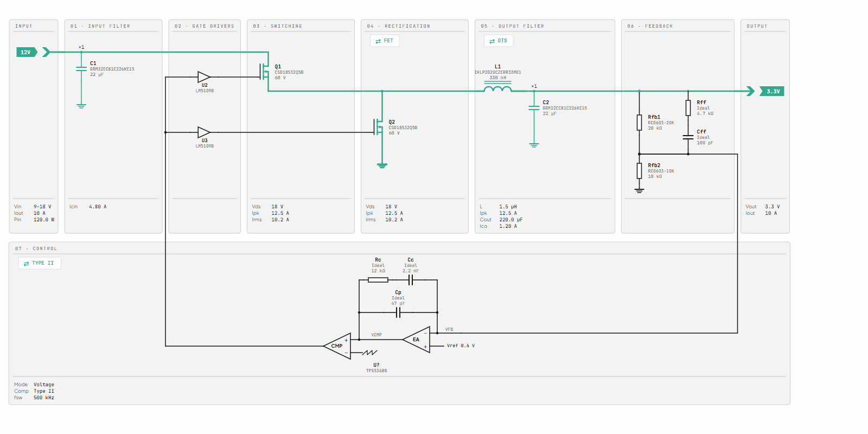Click the 06 · FEEDBACK section header
The image size is (868, 434).
[x=650, y=26]
